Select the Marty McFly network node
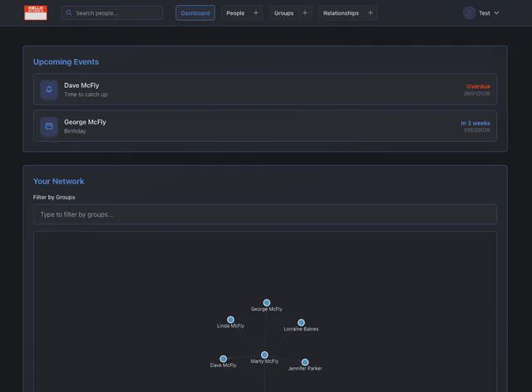532x392 pixels. click(264, 355)
